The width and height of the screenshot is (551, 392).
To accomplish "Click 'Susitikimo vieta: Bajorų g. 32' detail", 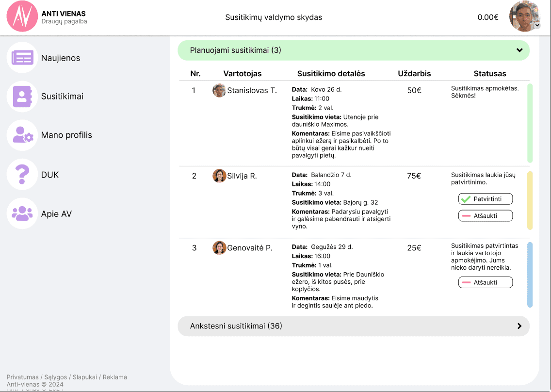I will pos(335,202).
